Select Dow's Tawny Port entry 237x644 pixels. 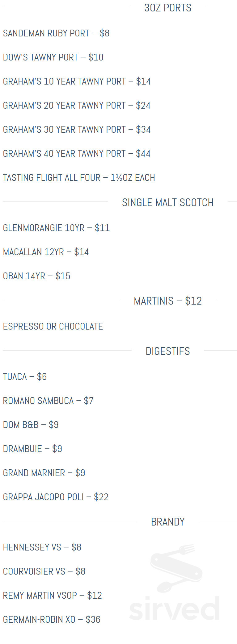[53, 57]
